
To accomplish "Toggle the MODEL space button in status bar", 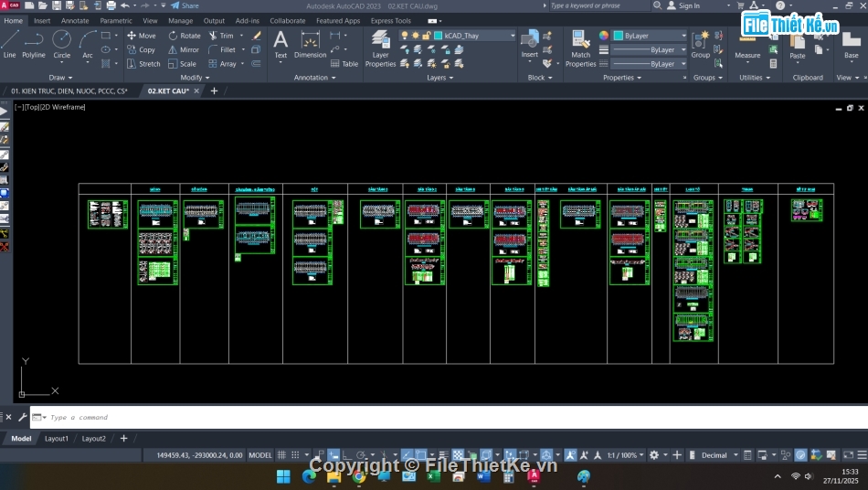I will tap(260, 454).
